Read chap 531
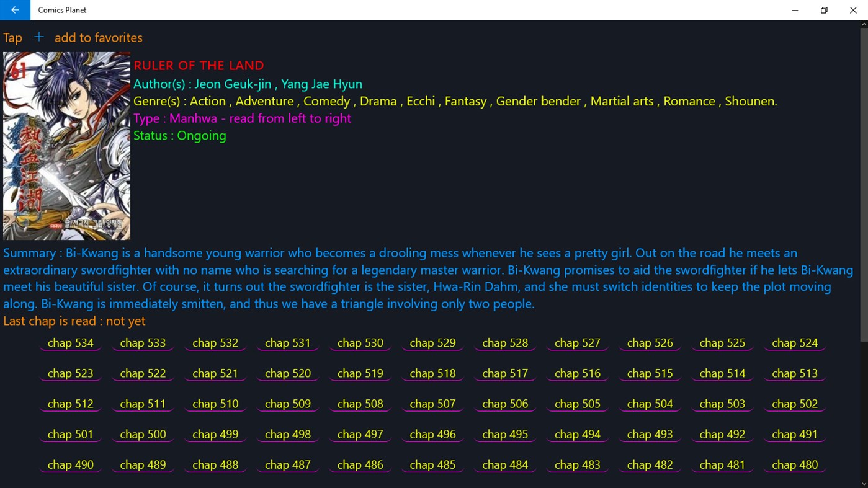Screen dimensions: 868x488 pos(288,343)
